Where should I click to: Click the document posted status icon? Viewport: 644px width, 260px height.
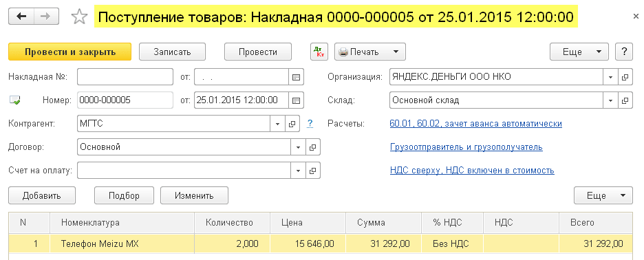coord(14,100)
